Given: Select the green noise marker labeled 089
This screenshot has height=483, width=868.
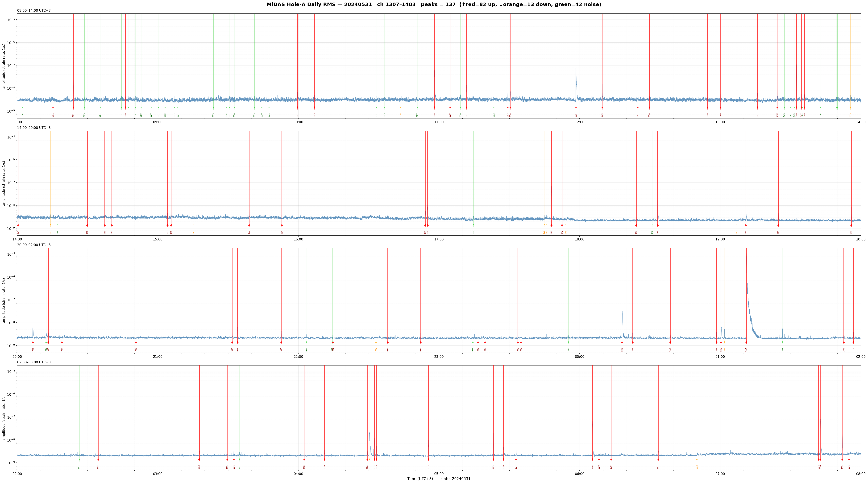Looking at the screenshot, I should click(x=307, y=342).
